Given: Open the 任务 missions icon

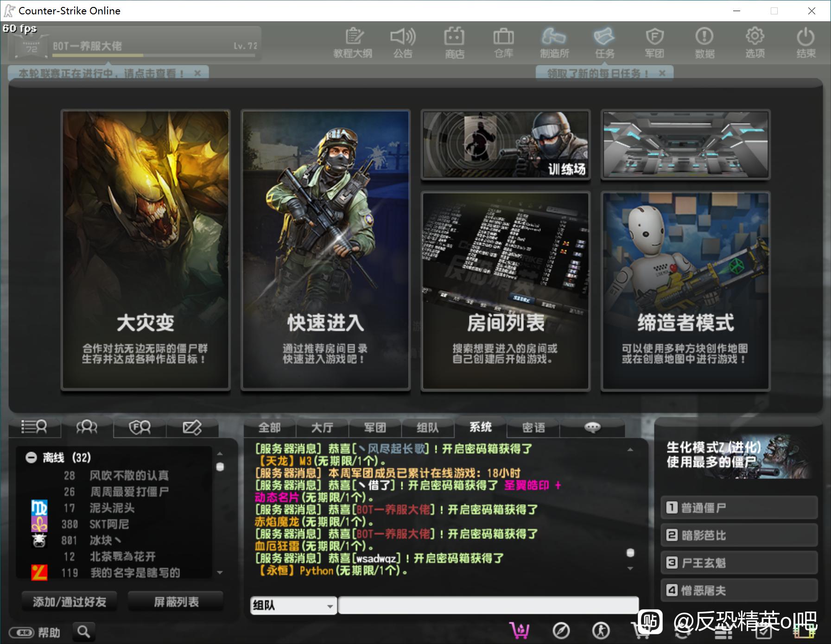Looking at the screenshot, I should click(604, 43).
